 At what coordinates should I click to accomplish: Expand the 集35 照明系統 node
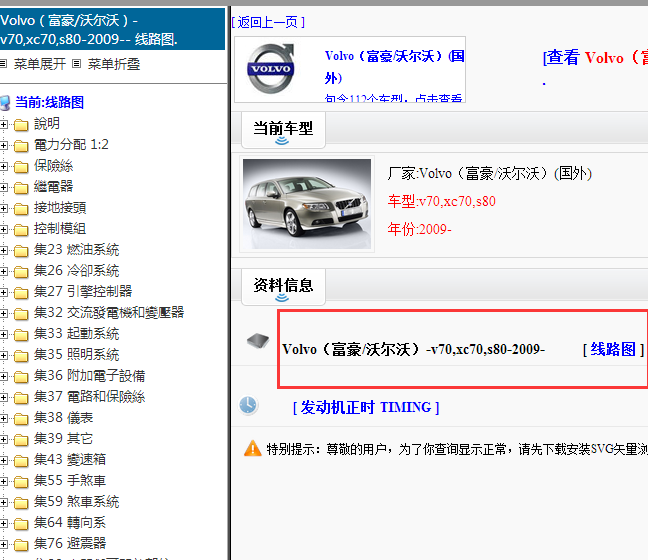point(4,355)
